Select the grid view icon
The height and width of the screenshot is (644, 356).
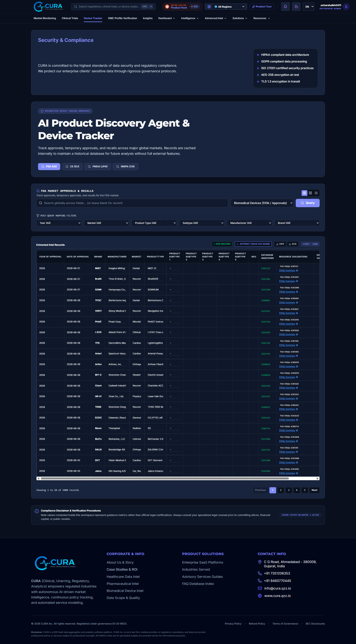coord(310,193)
